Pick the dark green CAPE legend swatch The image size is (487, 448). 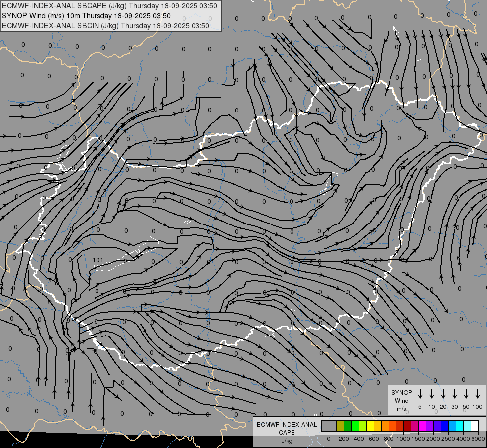[348, 426]
